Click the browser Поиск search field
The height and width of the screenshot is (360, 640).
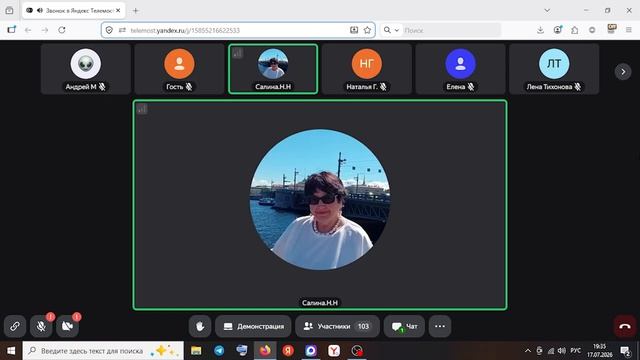[x=451, y=30]
